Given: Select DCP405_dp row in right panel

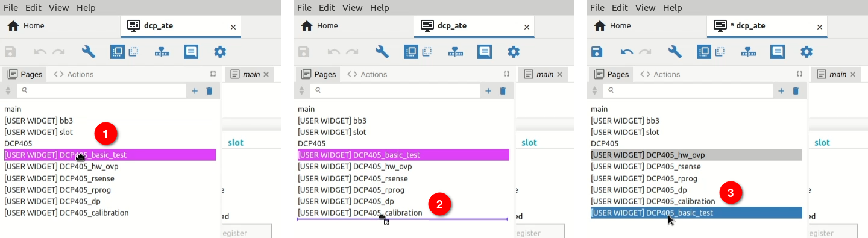Looking at the screenshot, I should (x=696, y=190).
